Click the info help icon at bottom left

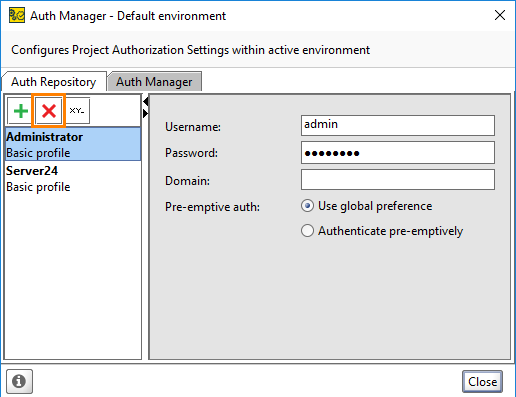point(19,381)
